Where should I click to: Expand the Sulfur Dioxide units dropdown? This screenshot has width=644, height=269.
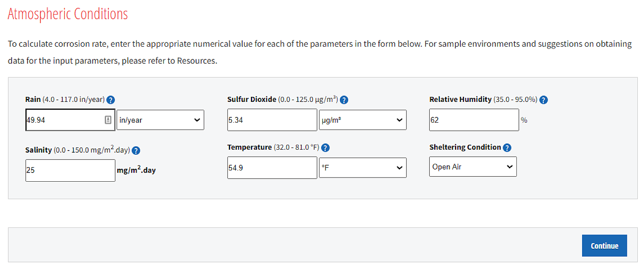click(362, 120)
